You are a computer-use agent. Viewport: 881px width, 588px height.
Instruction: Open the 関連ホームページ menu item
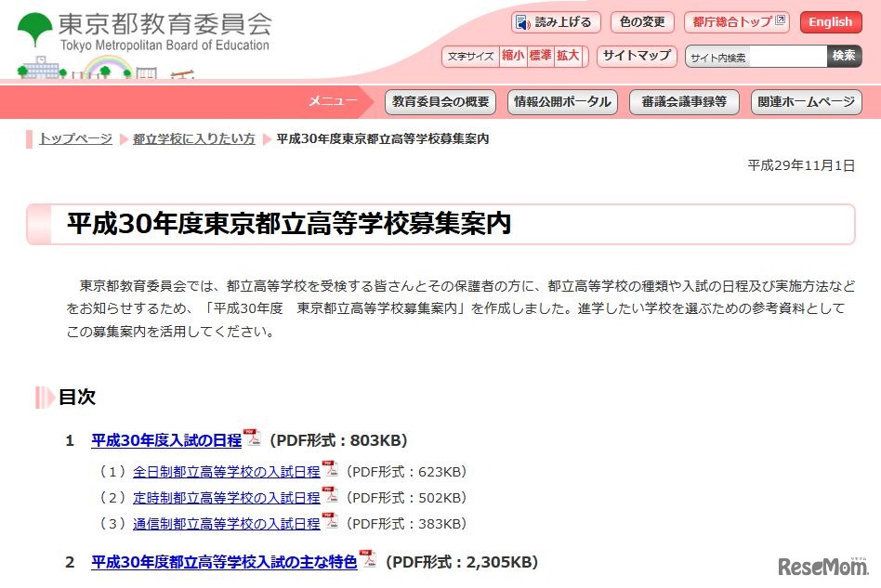[806, 102]
